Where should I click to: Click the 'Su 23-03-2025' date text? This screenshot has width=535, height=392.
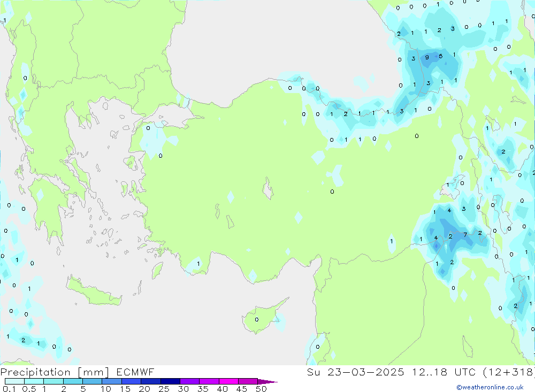point(355,372)
